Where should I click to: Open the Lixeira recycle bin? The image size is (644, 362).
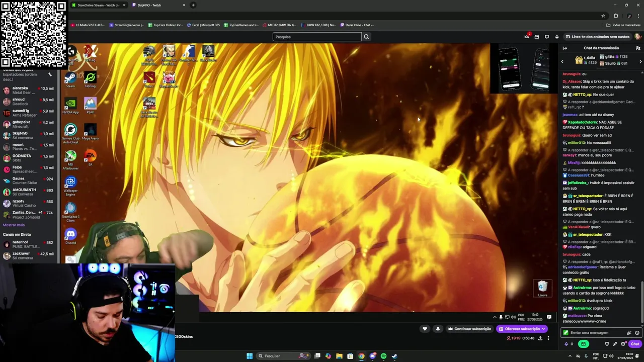[x=542, y=289]
